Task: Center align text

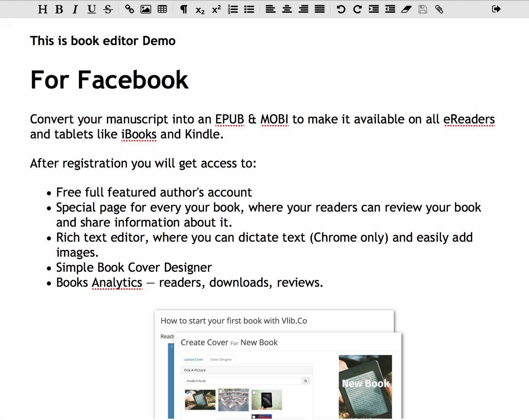Action: click(x=287, y=9)
